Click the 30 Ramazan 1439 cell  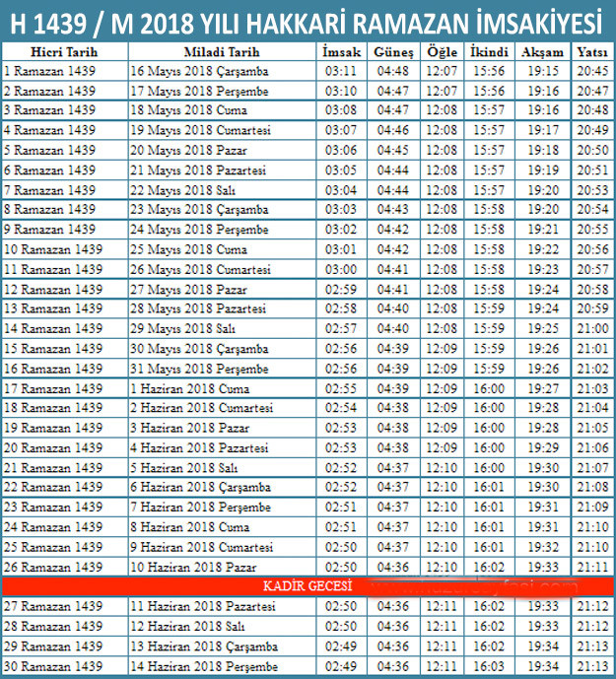(x=53, y=666)
